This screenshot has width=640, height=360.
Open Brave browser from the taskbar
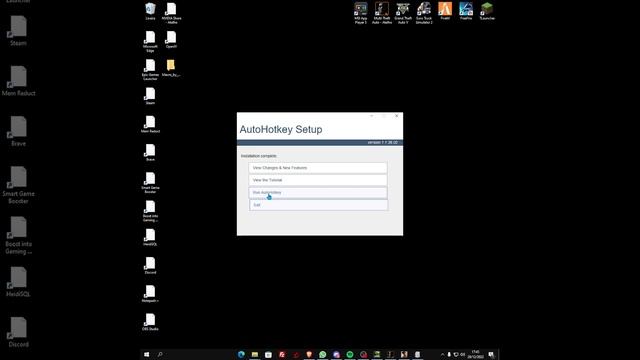[x=309, y=354]
